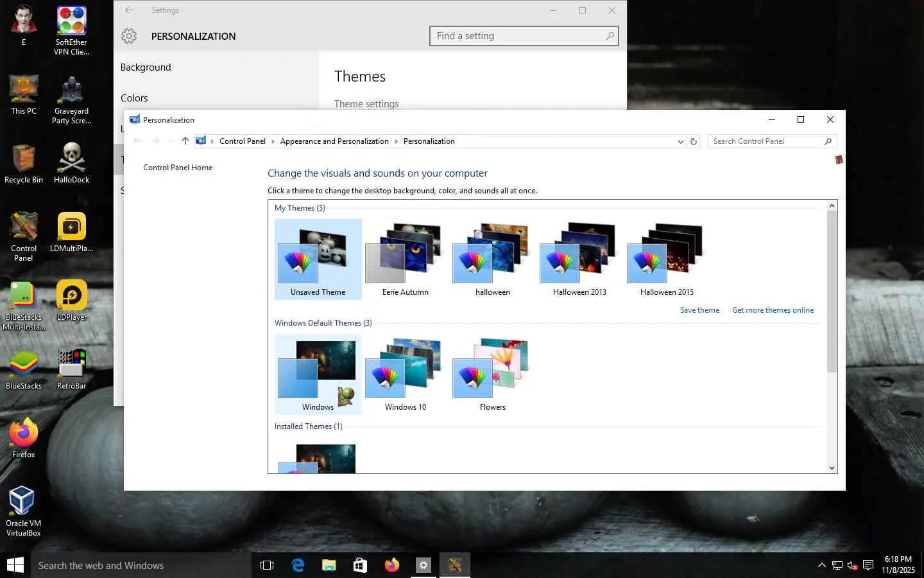Select the LDMultiPlayer desktop icon
The width and height of the screenshot is (924, 578).
pyautogui.click(x=71, y=232)
